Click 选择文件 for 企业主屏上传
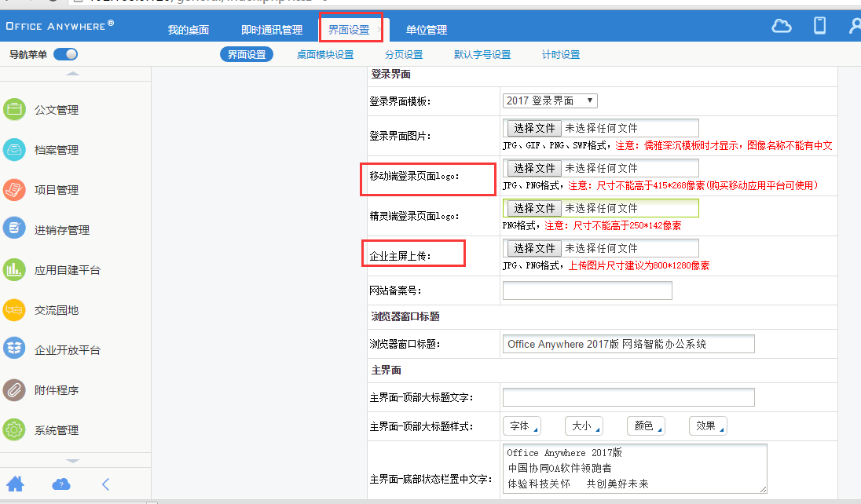This screenshot has height=504, width=861. point(534,248)
